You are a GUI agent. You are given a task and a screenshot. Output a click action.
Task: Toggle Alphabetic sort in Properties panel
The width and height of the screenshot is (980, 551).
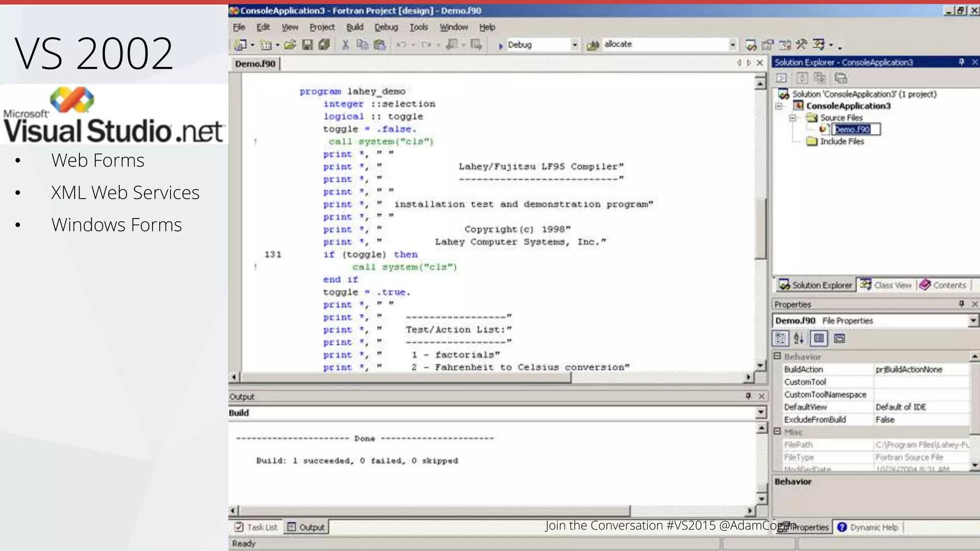(799, 339)
